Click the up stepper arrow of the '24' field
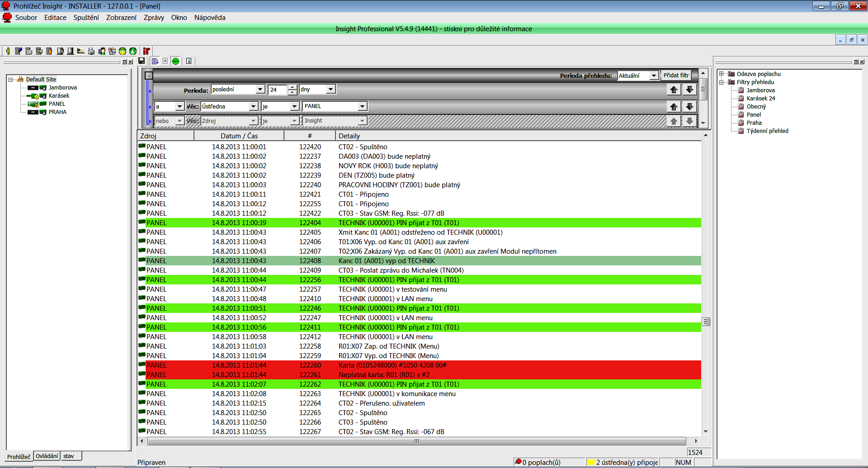The width and height of the screenshot is (868, 468). (x=292, y=86)
